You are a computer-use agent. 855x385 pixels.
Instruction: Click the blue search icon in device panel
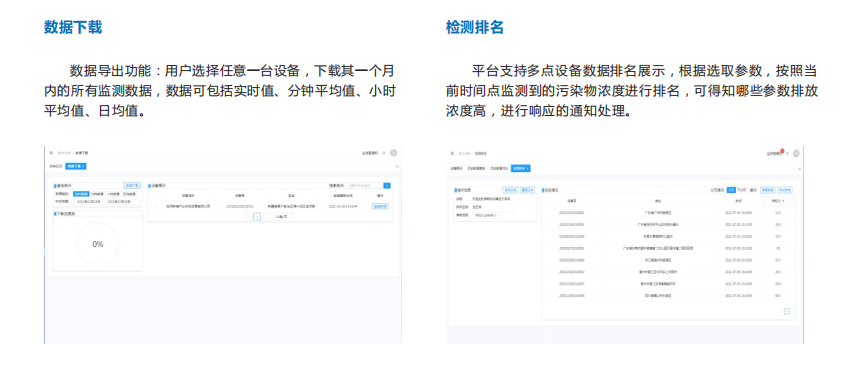[387, 185]
